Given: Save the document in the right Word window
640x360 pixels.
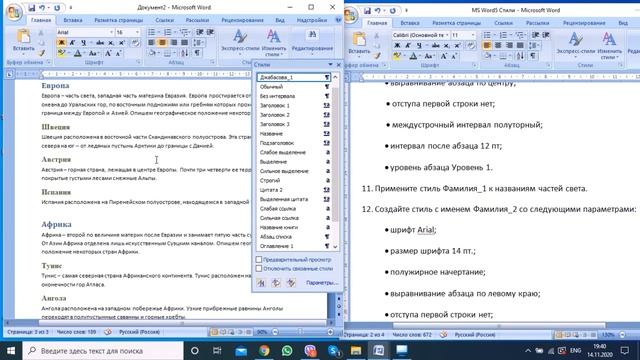Looking at the screenshot, I should click(367, 11).
